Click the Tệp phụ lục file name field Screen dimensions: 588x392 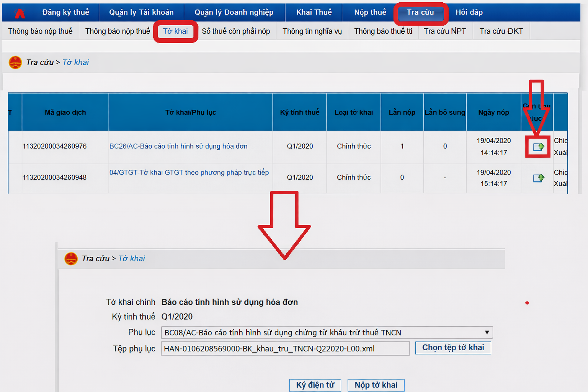tap(285, 349)
